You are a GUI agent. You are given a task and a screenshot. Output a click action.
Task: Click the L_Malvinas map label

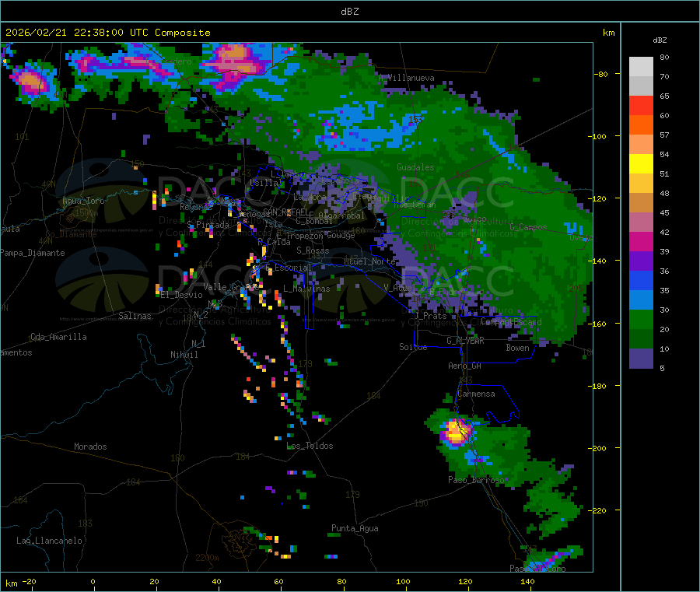[x=306, y=289]
